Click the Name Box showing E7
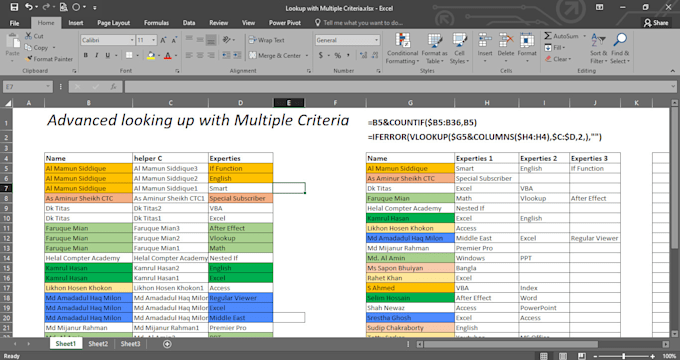680x360 pixels. (27, 87)
